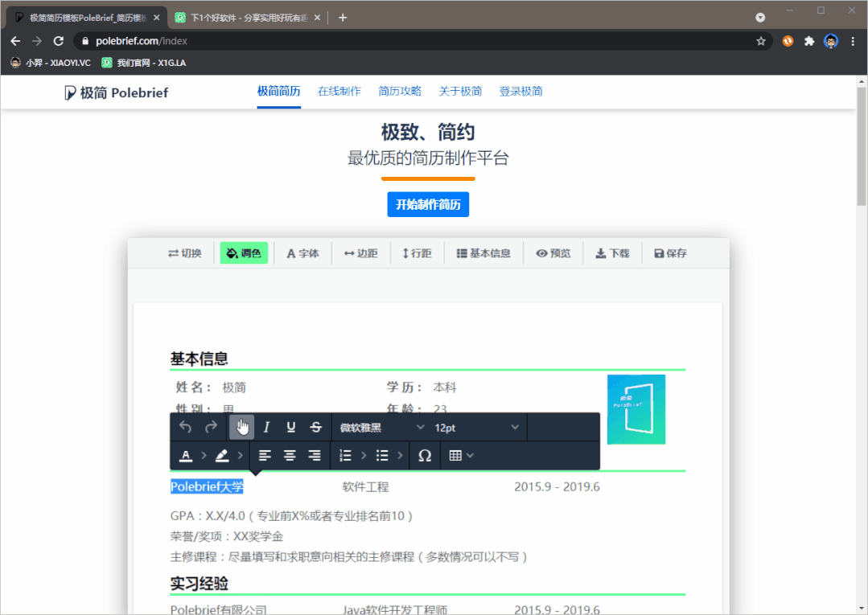Screen dimensions: 868x615
Task: Expand numbered list style chevron
Action: (364, 456)
